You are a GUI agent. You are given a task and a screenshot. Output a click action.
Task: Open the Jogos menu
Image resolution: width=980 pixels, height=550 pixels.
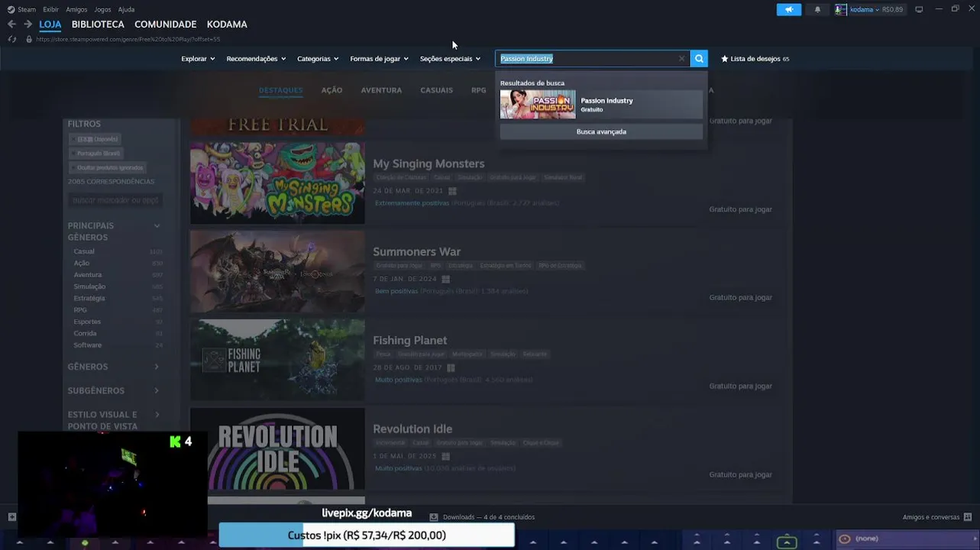pyautogui.click(x=102, y=9)
